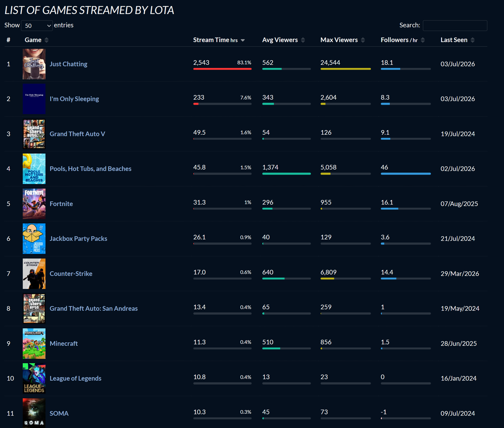Sort by Stream Time descending arrow

click(242, 40)
